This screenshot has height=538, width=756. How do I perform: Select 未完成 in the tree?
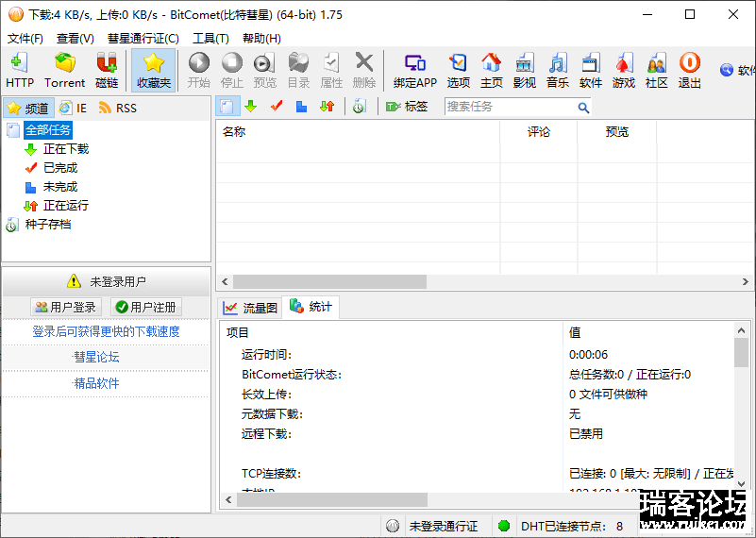[60, 187]
